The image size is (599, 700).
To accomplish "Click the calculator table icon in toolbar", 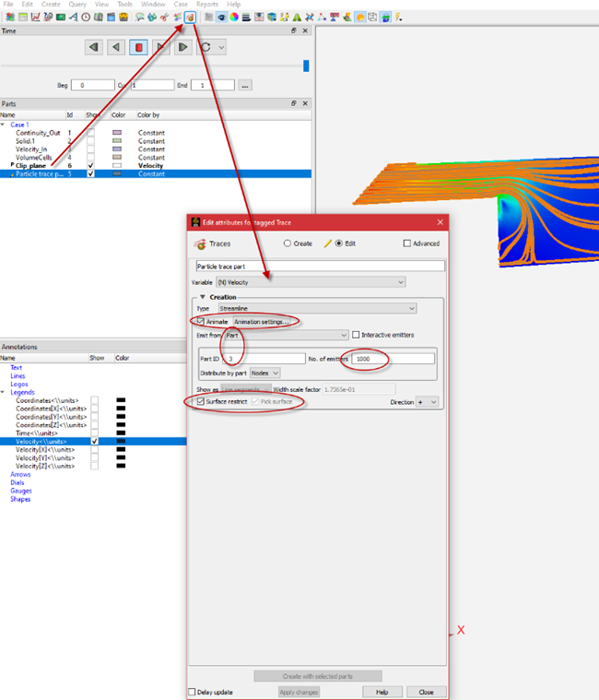I will pos(23,18).
